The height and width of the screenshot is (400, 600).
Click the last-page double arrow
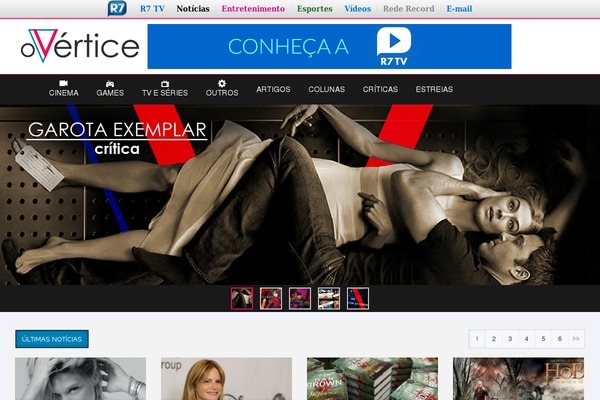[576, 339]
